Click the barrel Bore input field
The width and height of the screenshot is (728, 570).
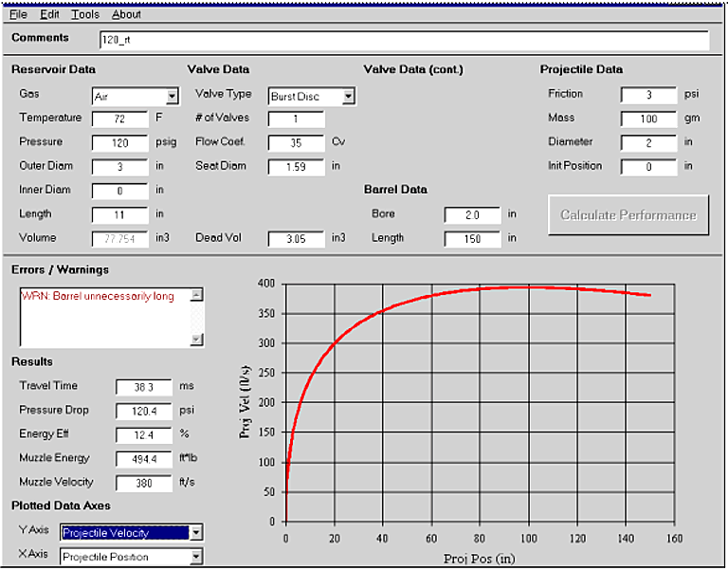tap(472, 215)
